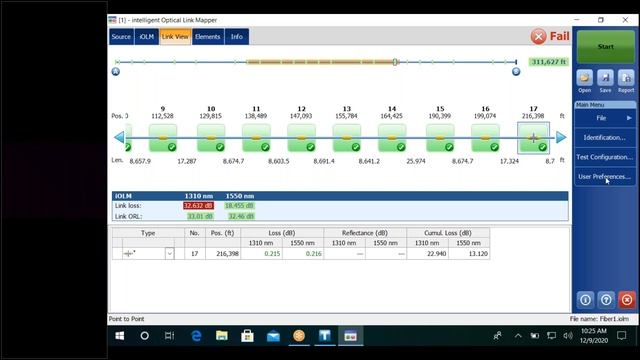Launch Microsoft Edge from taskbar
This screenshot has height=360, width=640.
pyautogui.click(x=196, y=336)
